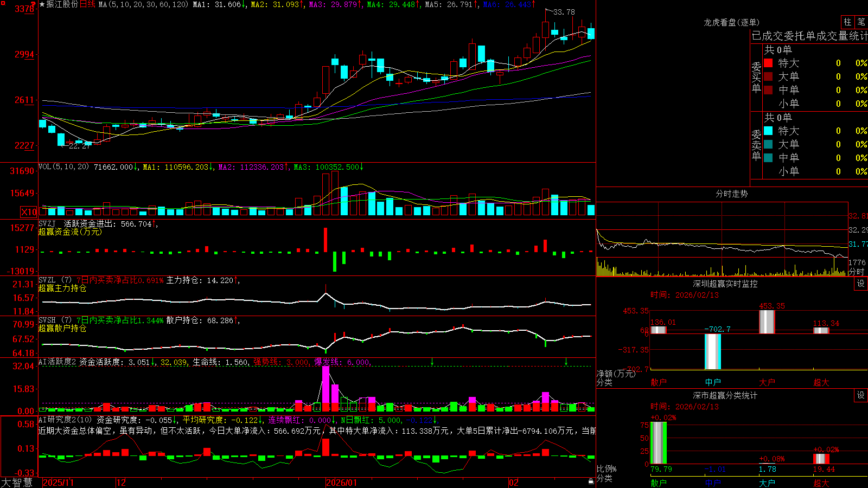Click the red 特大 buy order swatch
This screenshot has height=488, width=868.
768,63
